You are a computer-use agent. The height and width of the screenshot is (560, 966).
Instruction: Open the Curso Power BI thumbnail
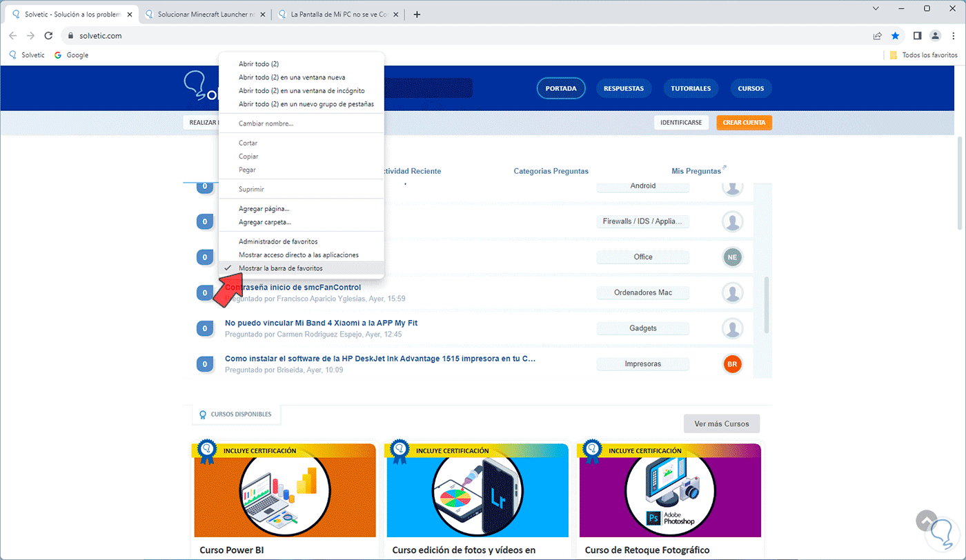point(285,490)
